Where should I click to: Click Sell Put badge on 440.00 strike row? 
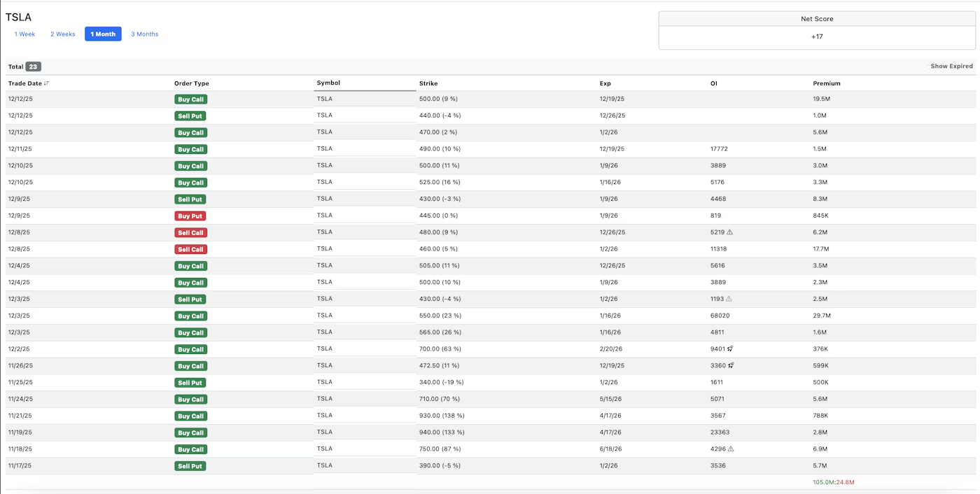click(x=190, y=116)
